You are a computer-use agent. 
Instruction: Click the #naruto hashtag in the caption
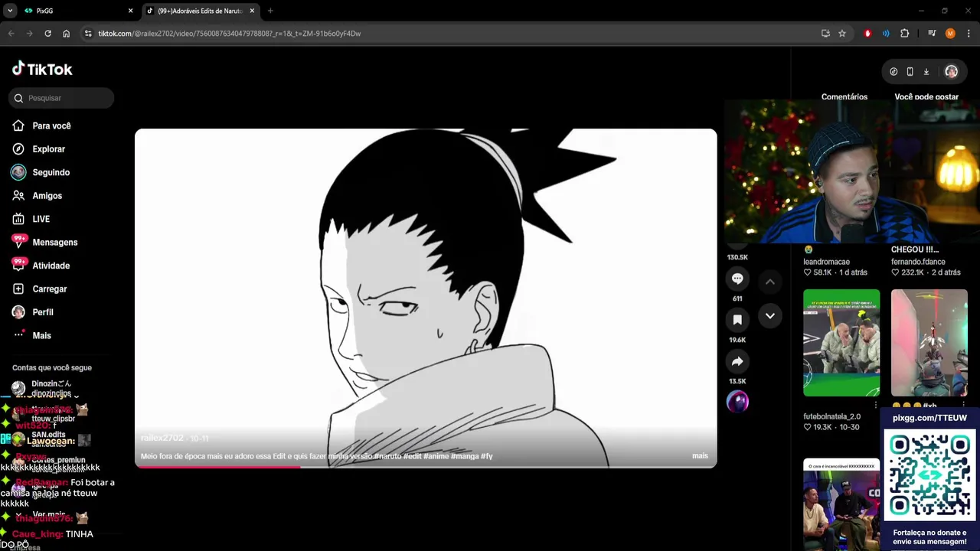[388, 456]
